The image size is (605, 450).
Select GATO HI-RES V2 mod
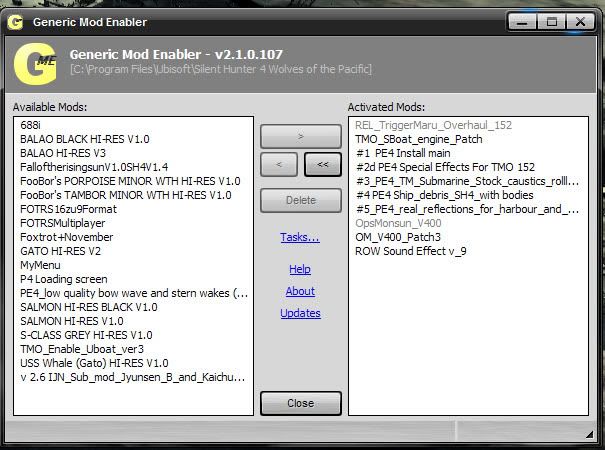click(61, 251)
